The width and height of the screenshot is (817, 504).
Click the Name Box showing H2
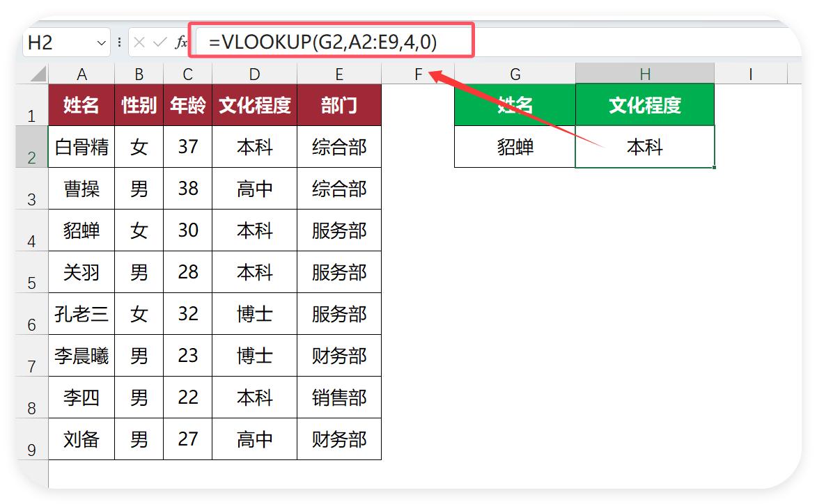click(x=66, y=42)
